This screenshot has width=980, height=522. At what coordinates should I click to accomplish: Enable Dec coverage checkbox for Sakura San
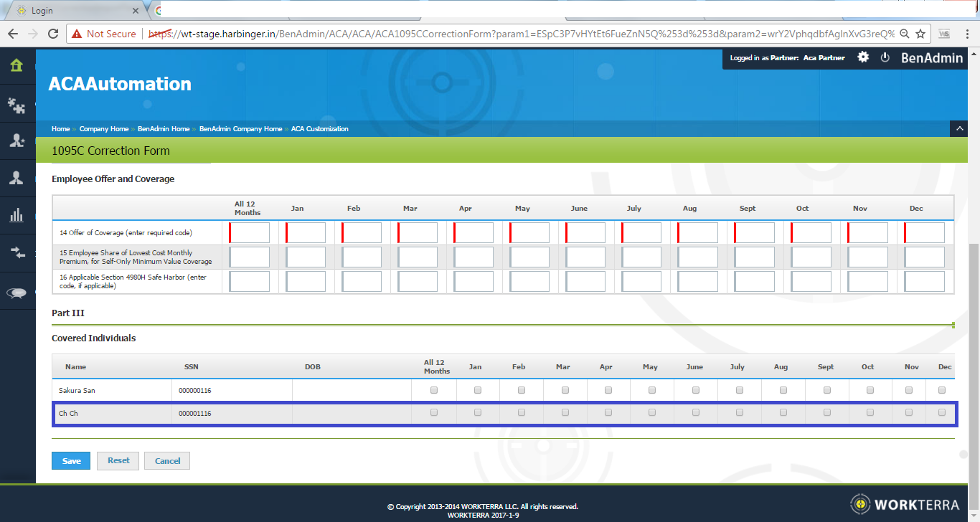pyautogui.click(x=942, y=391)
